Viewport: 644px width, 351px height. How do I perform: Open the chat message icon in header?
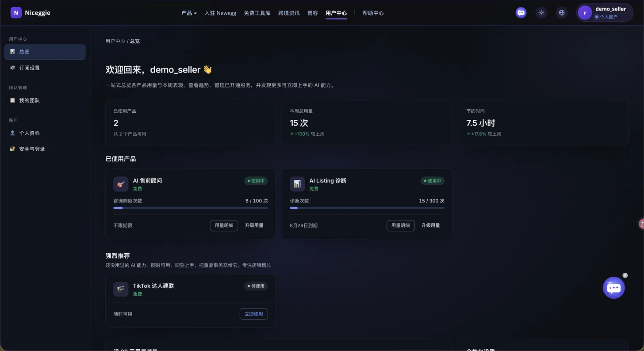pyautogui.click(x=521, y=13)
